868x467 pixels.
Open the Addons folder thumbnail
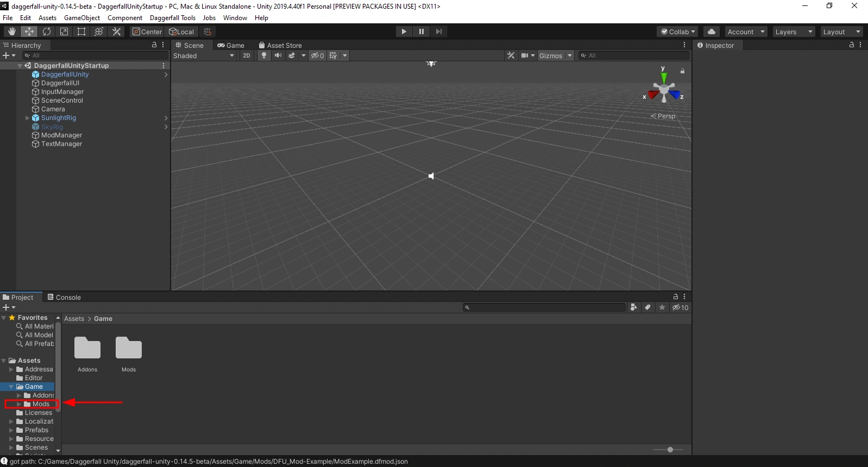87,348
